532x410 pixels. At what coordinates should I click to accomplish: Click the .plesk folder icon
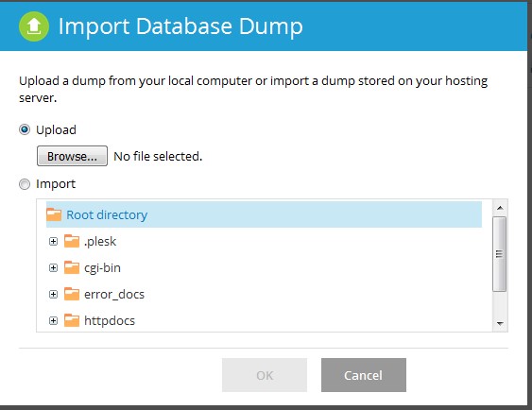point(72,241)
